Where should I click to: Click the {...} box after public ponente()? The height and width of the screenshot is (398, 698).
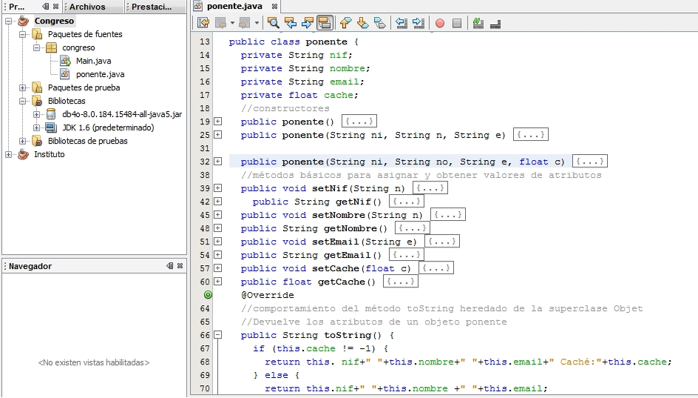[x=359, y=121]
